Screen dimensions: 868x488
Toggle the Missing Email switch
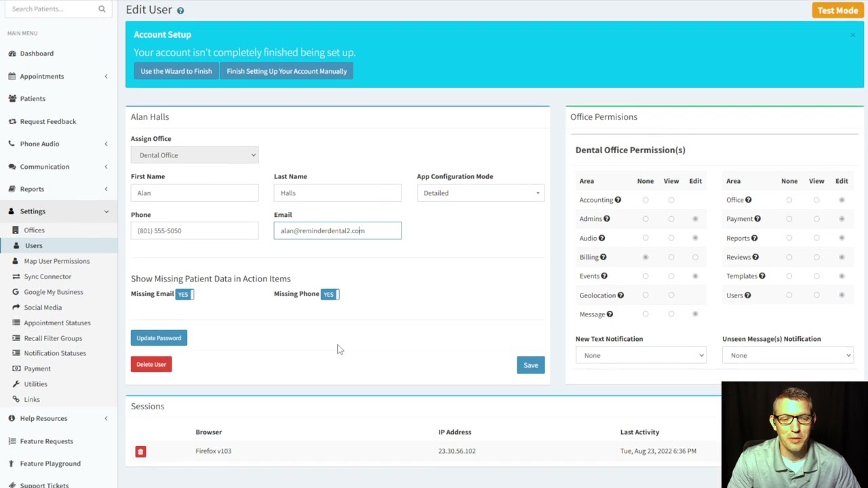click(184, 294)
